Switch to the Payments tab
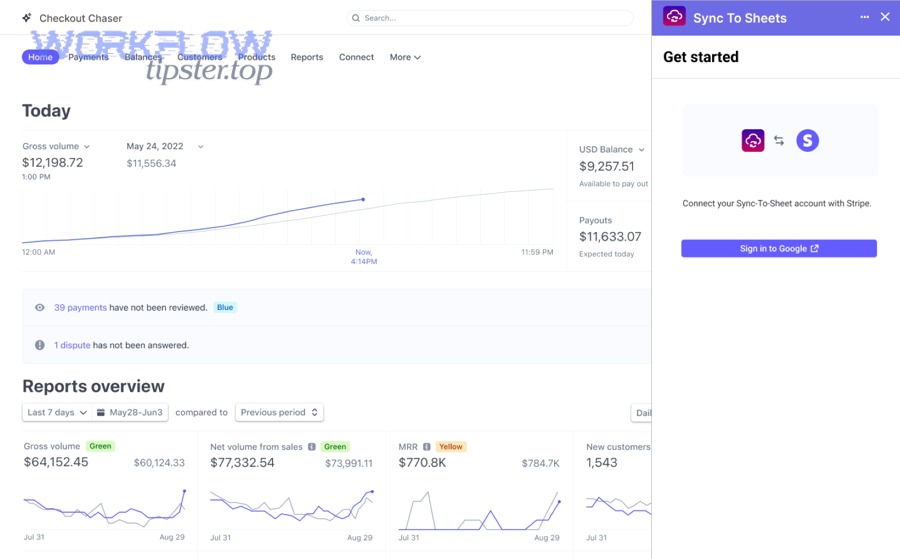Viewport: 900px width, 559px height. coord(88,57)
